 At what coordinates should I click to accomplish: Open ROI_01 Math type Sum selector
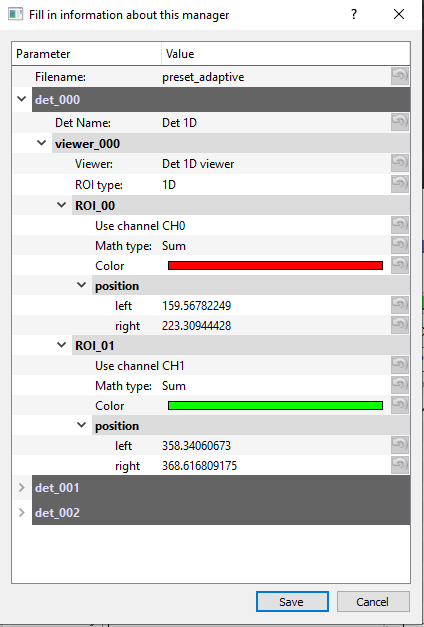(174, 386)
